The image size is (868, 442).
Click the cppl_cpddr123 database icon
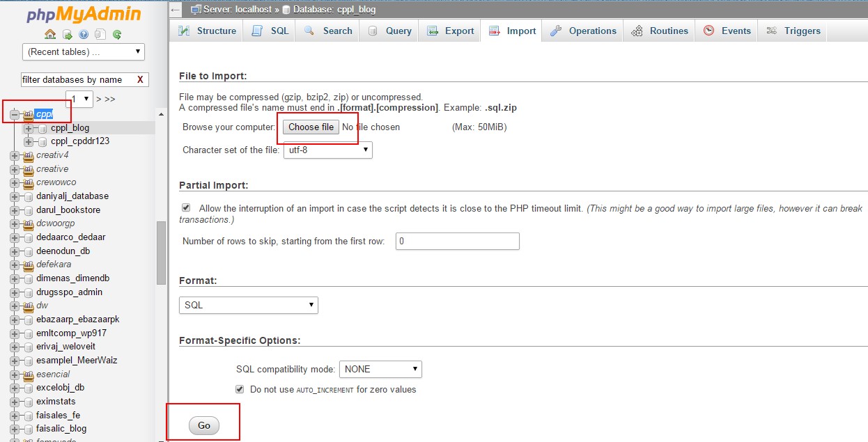pyautogui.click(x=43, y=141)
